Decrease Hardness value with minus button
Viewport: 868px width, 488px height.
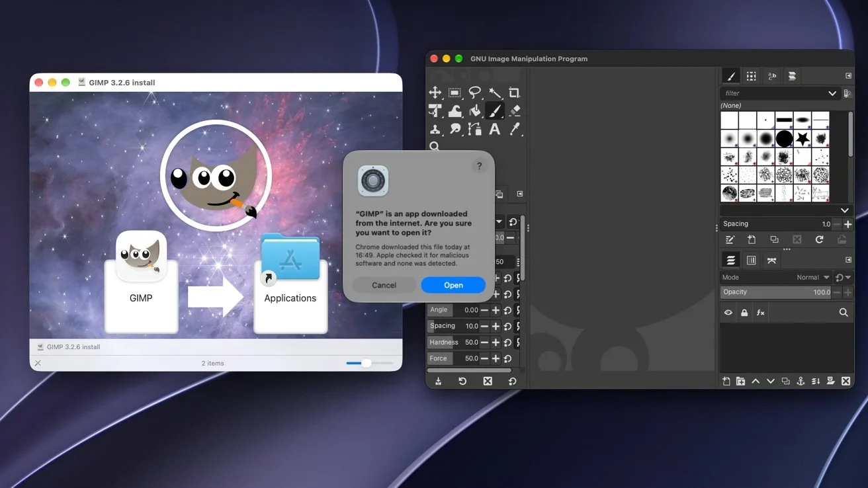click(484, 343)
